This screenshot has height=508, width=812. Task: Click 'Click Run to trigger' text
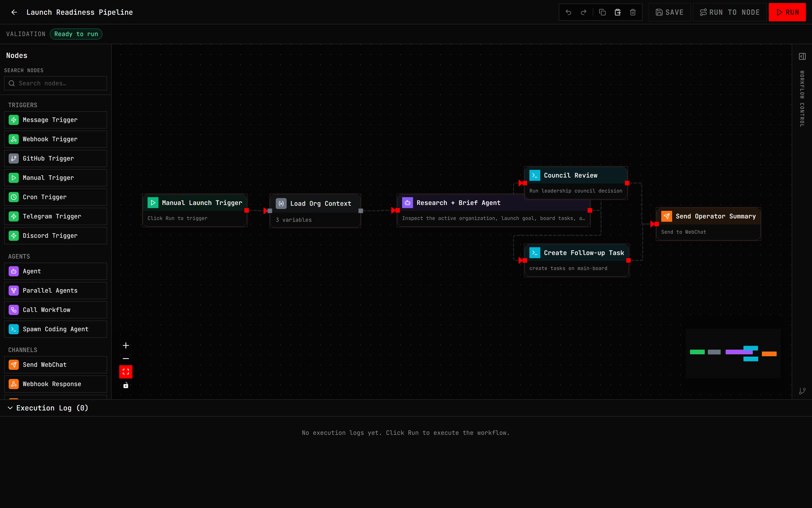click(178, 218)
